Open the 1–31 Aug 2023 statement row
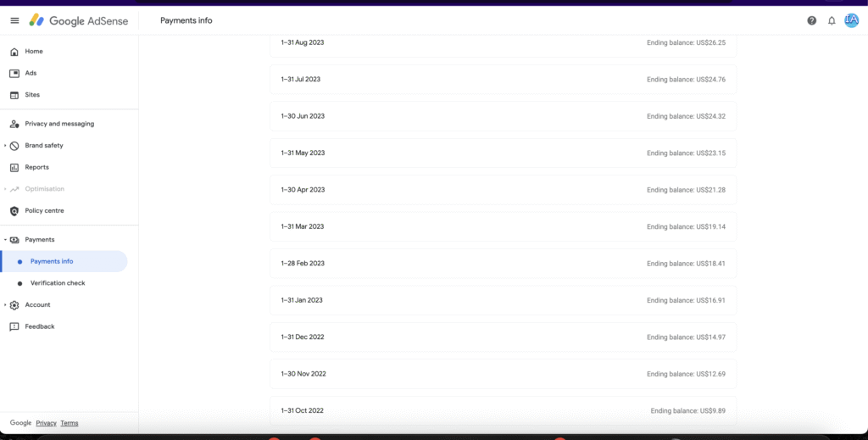Viewport: 868px width, 440px height. pos(504,43)
